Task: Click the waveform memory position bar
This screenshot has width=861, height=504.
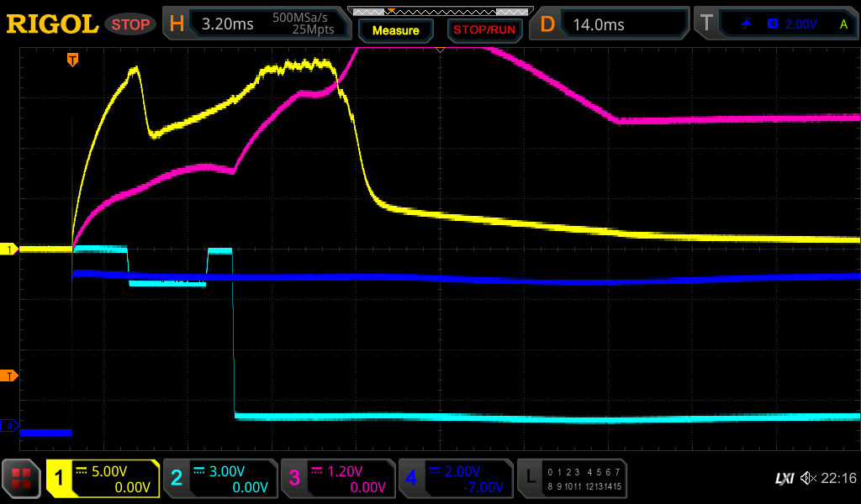Action: tap(440, 11)
